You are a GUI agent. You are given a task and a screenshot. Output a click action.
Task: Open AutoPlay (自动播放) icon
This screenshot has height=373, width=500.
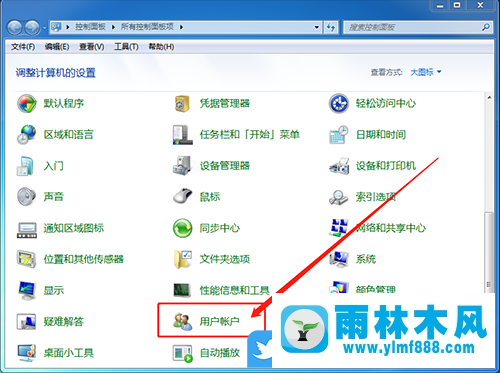(182, 353)
